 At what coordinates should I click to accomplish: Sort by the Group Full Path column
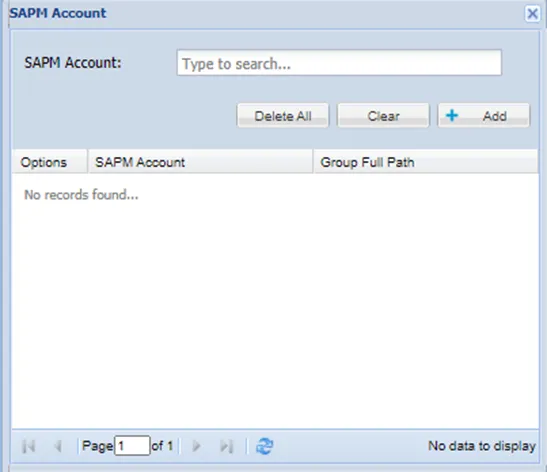(x=426, y=162)
